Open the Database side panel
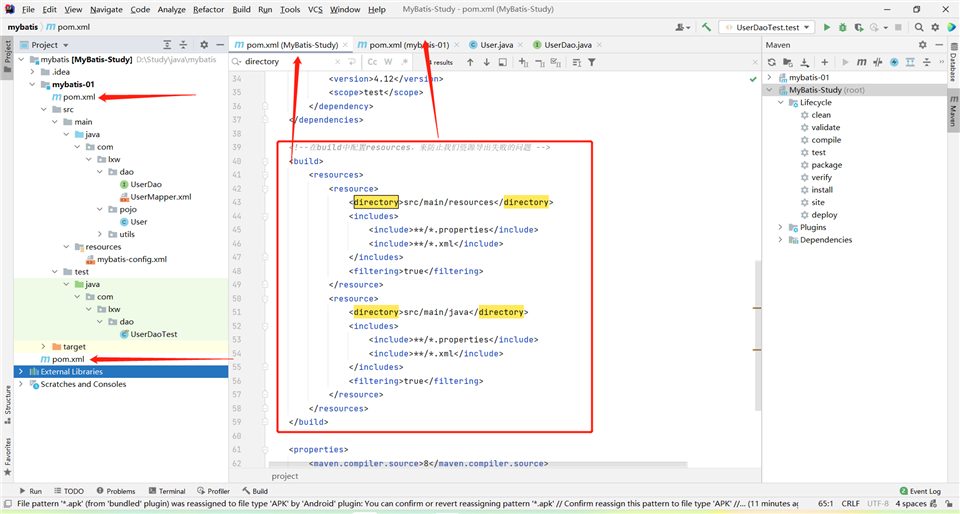 [953, 63]
